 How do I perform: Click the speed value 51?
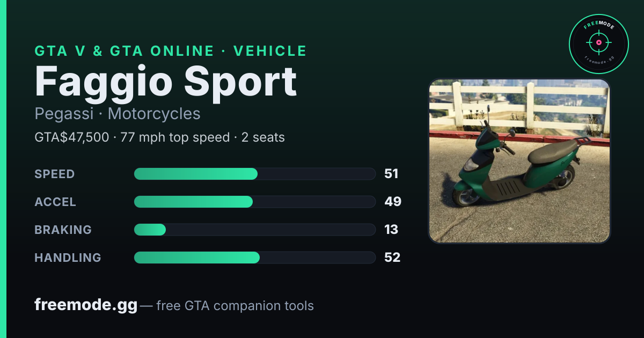click(391, 174)
